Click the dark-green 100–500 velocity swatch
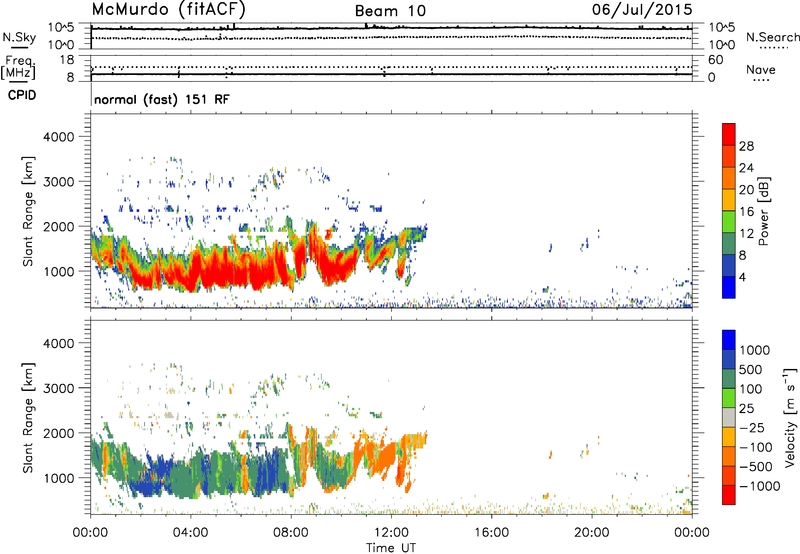Screen dimensions: 800x554 (729, 379)
